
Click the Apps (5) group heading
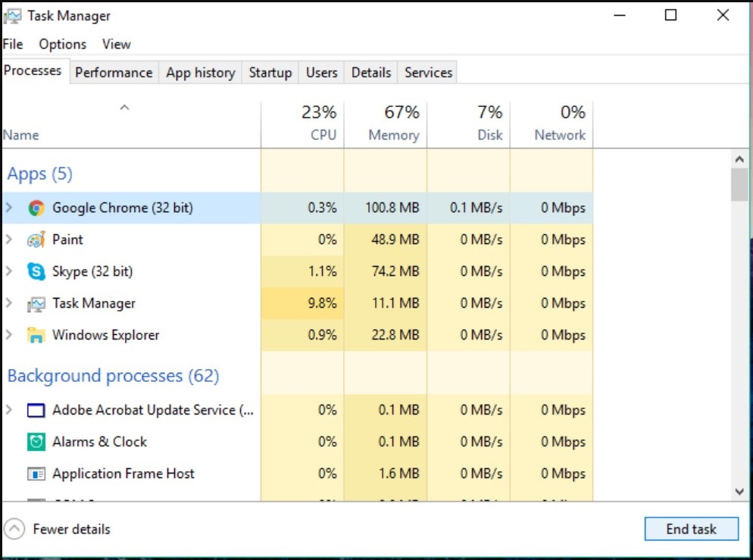tap(39, 174)
